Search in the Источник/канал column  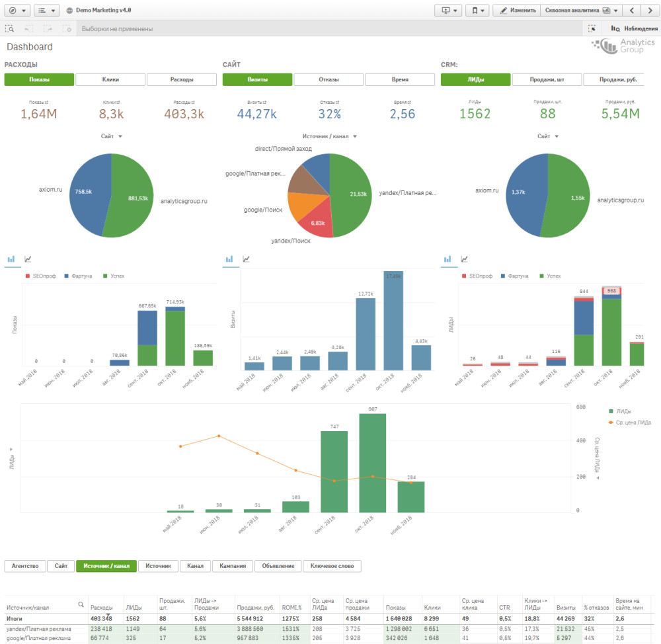coord(81,604)
